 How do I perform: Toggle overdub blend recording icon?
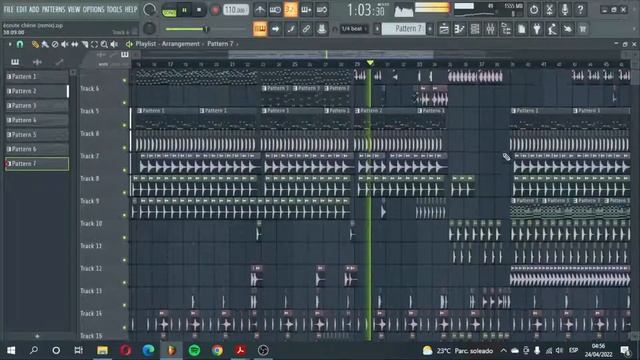pyautogui.click(x=306, y=9)
